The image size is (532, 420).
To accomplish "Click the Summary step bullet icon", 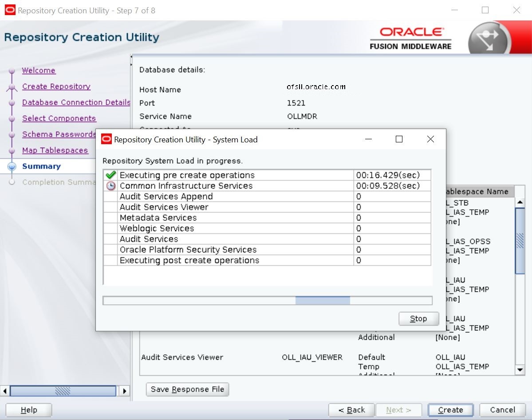I will 12,166.
